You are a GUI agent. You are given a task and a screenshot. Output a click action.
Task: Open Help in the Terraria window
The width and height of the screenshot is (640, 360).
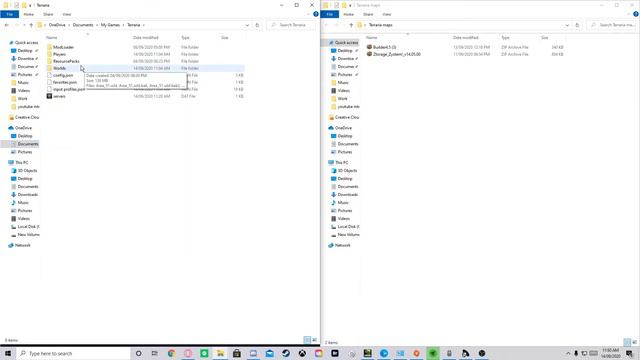pyautogui.click(x=316, y=14)
